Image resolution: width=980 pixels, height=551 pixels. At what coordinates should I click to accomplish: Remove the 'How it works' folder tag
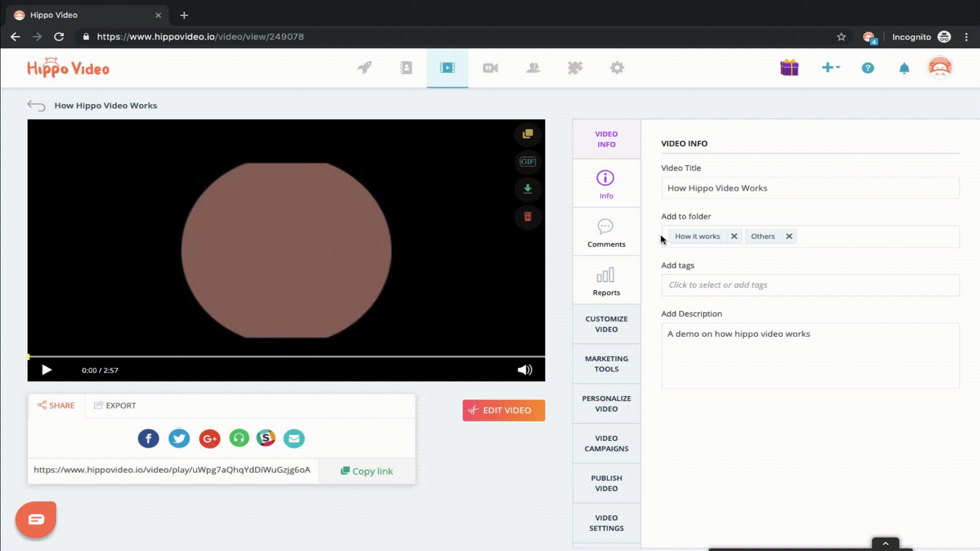(734, 236)
